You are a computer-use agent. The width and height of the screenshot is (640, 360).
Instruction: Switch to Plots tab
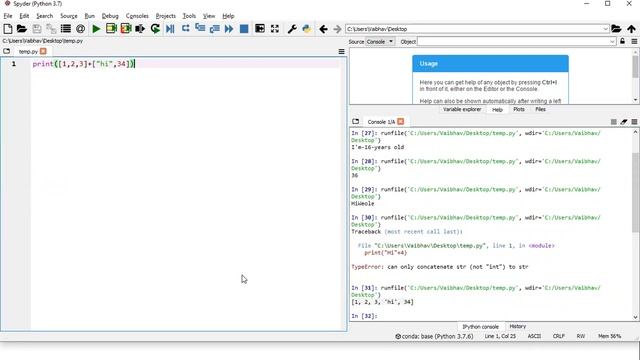pyautogui.click(x=519, y=109)
